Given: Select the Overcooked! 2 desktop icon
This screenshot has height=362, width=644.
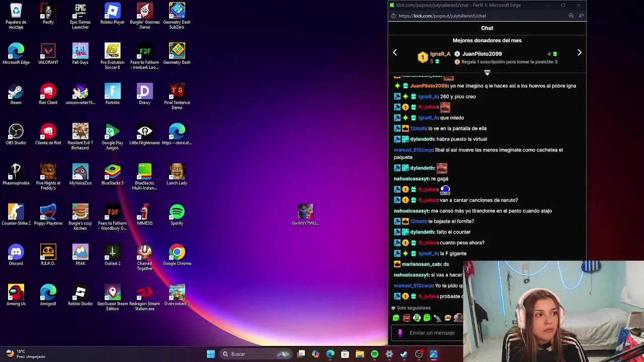Looking at the screenshot, I should (177, 295).
